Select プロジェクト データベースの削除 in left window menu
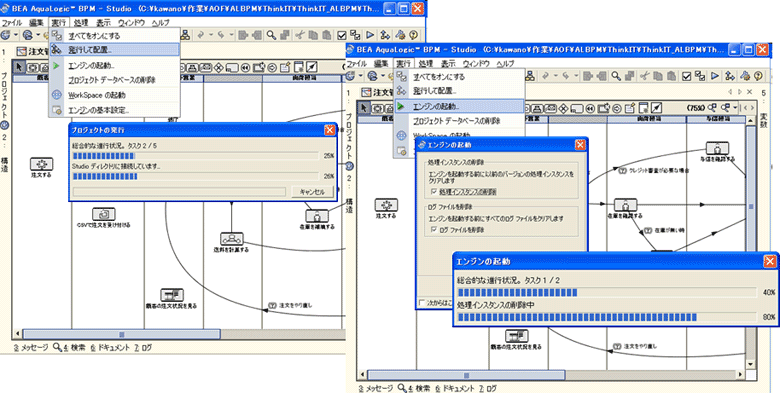This screenshot has width=780, height=393. 115,80
